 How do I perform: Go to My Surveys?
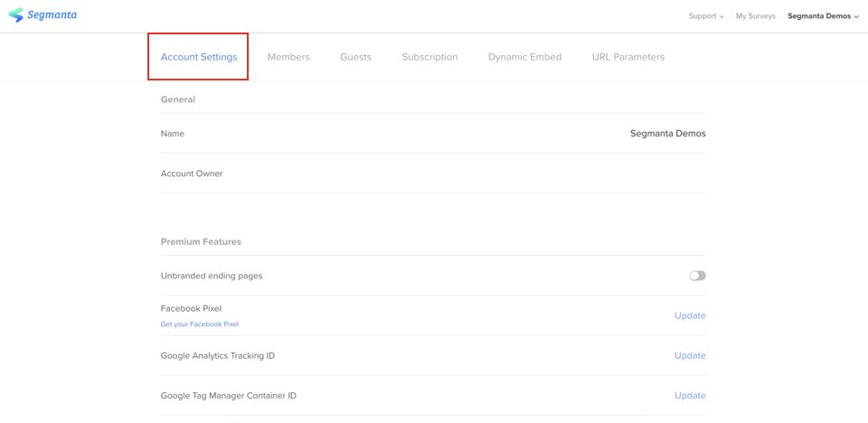[x=756, y=16]
